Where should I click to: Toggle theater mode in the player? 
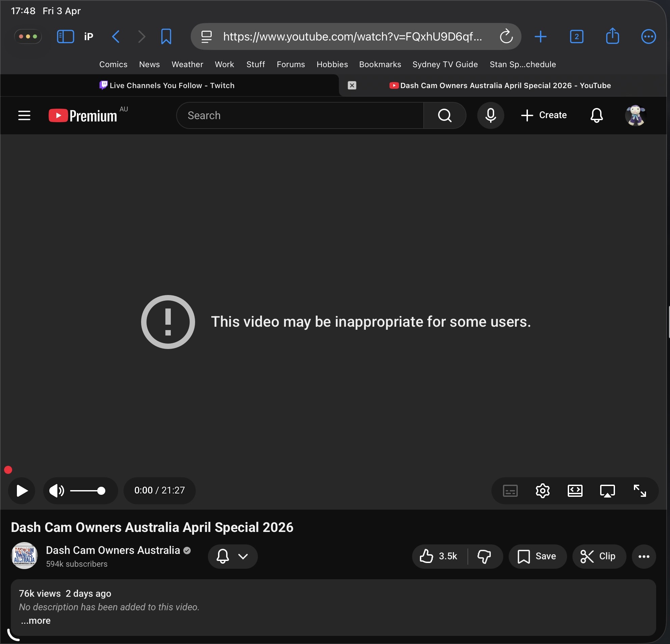(575, 490)
